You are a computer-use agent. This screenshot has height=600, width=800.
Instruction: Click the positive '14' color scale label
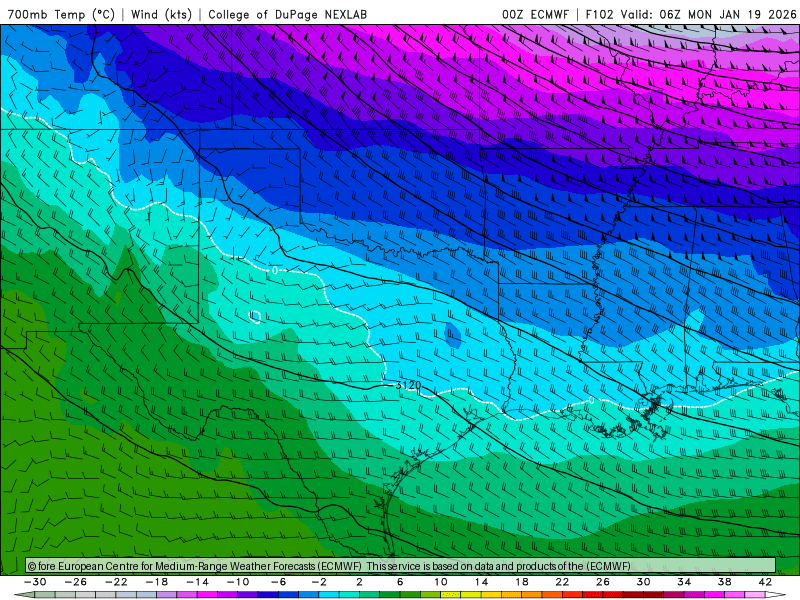pos(482,582)
